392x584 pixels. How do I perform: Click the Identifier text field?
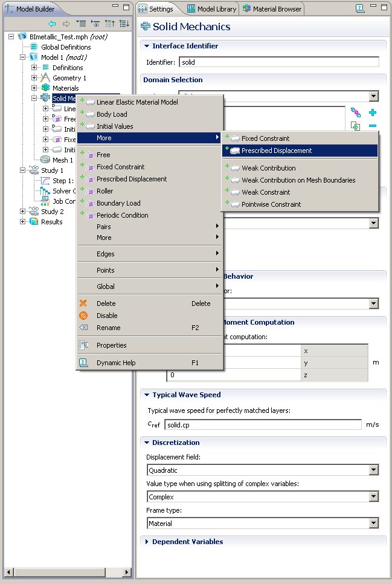pos(279,62)
